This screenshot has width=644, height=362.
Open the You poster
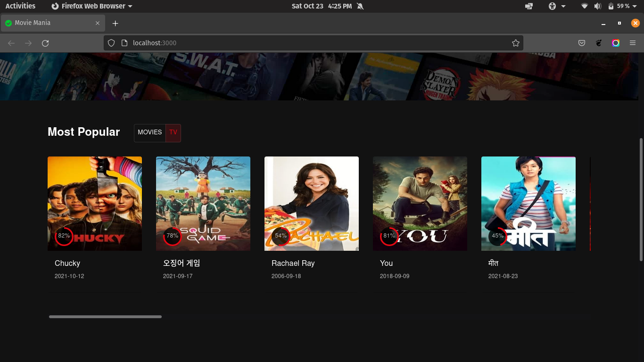pos(420,204)
